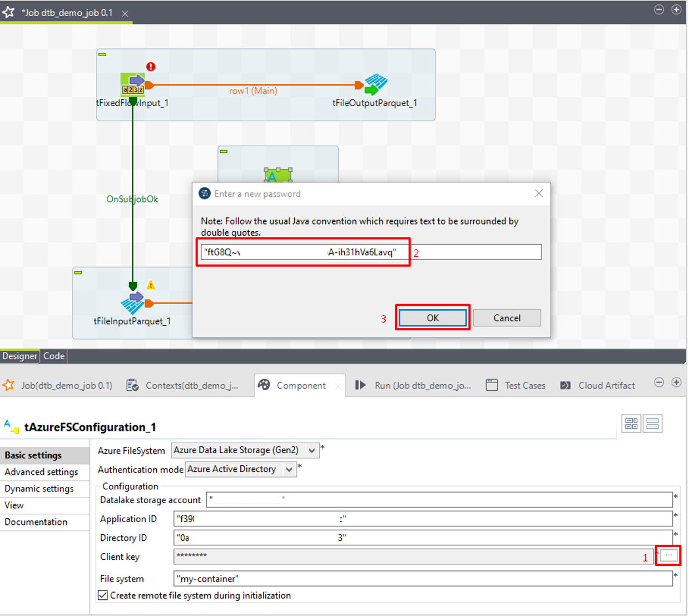Switch to the Code tab
The width and height of the screenshot is (689, 616).
[x=54, y=356]
